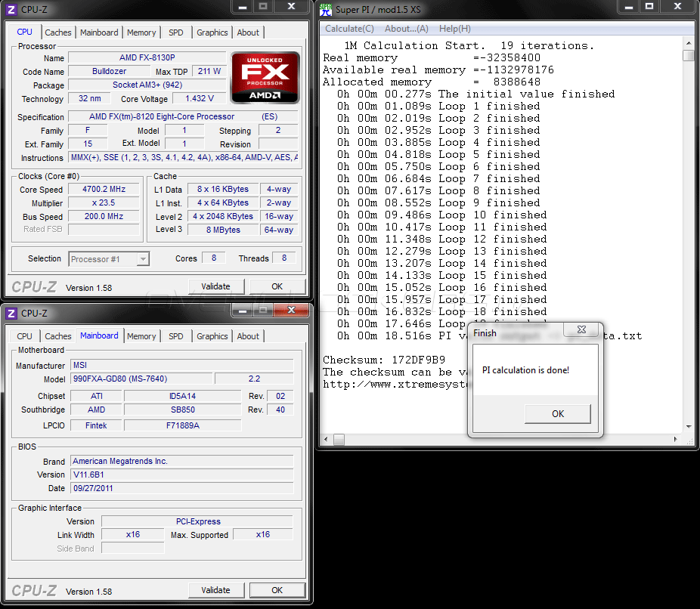The width and height of the screenshot is (700, 609).
Task: Minimize the top CPU-Z window
Action: click(243, 7)
